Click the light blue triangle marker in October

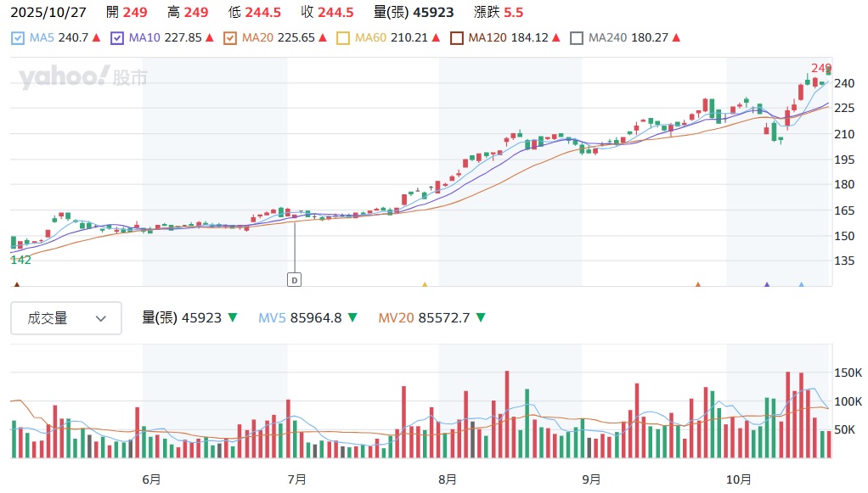coord(801,285)
